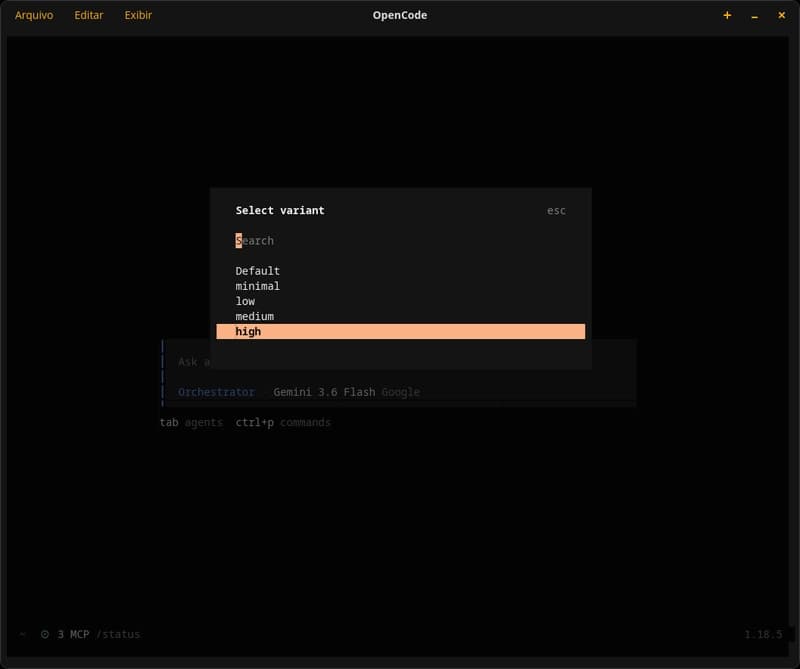Screen dimensions: 800x669
Task: Close the OpenCode window
Action: pos(781,15)
